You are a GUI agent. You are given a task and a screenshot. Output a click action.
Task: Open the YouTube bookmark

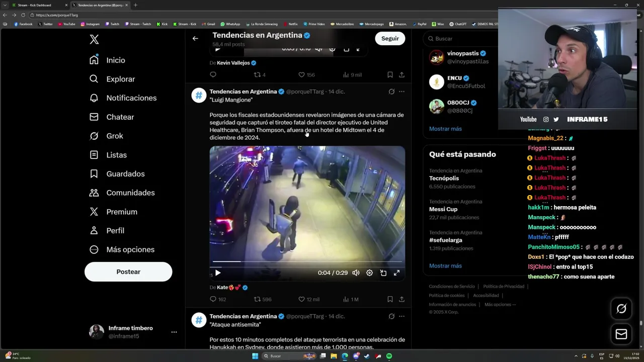(66, 24)
